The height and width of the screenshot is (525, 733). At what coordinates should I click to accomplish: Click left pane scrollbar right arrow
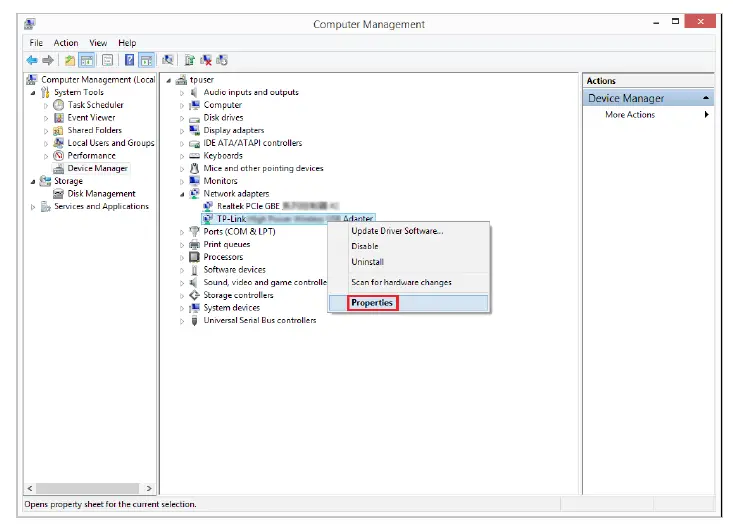point(149,488)
